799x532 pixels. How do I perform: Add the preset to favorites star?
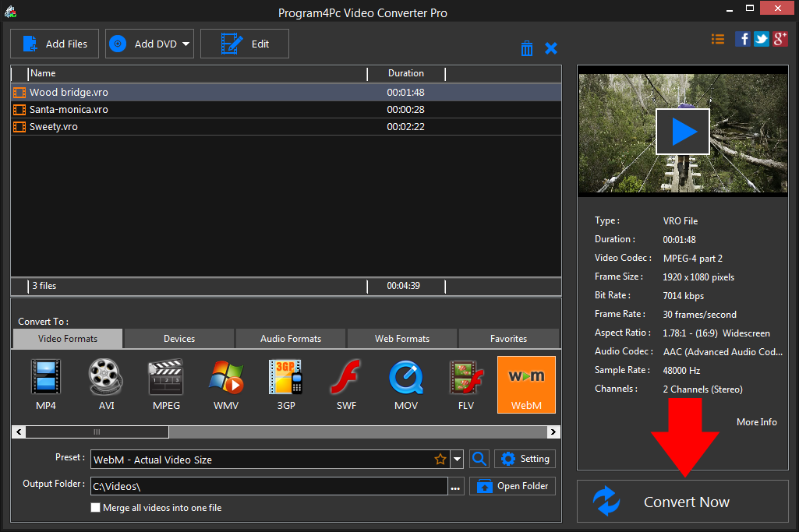440,460
